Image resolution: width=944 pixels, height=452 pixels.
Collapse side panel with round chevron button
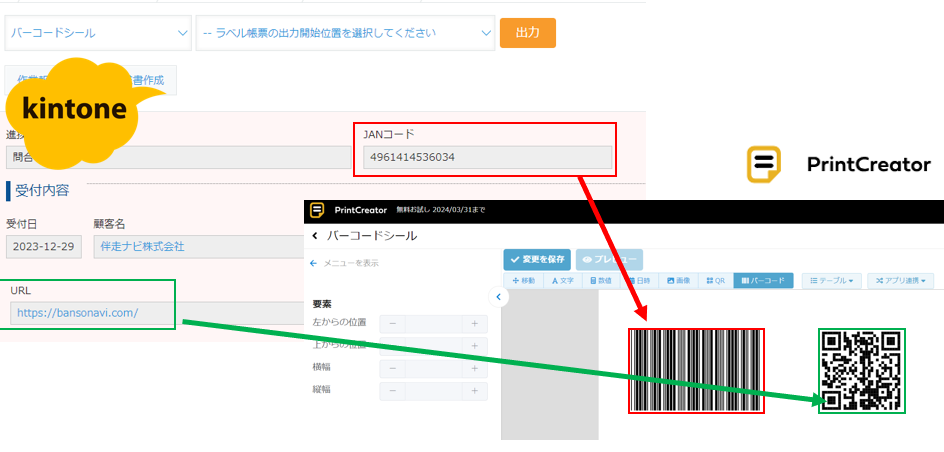click(x=496, y=297)
